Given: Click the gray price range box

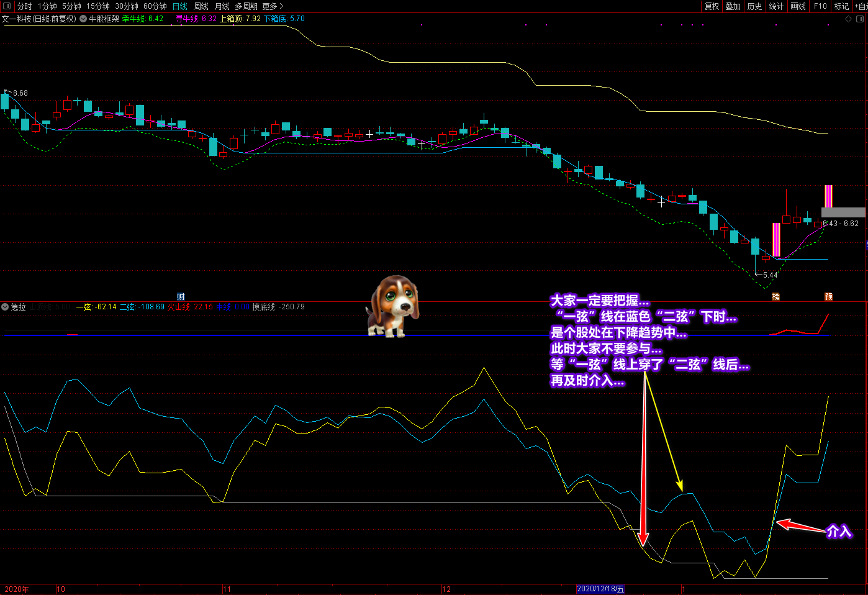Looking at the screenshot, I should click(x=843, y=212).
